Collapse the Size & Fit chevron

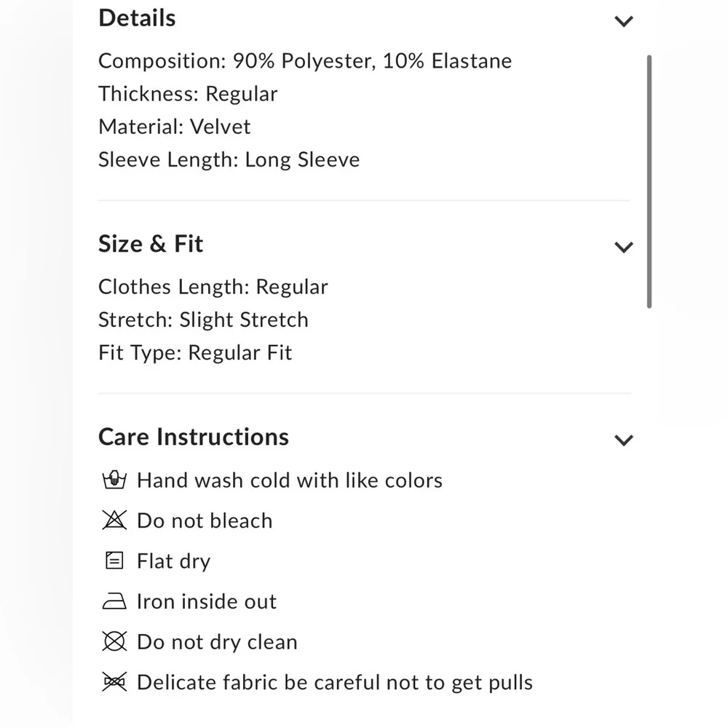[x=624, y=247]
